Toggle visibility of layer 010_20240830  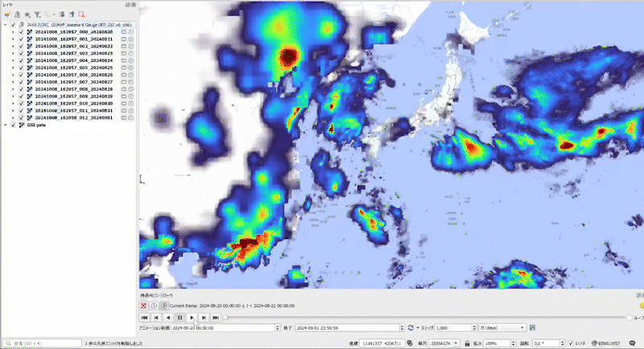coord(22,104)
